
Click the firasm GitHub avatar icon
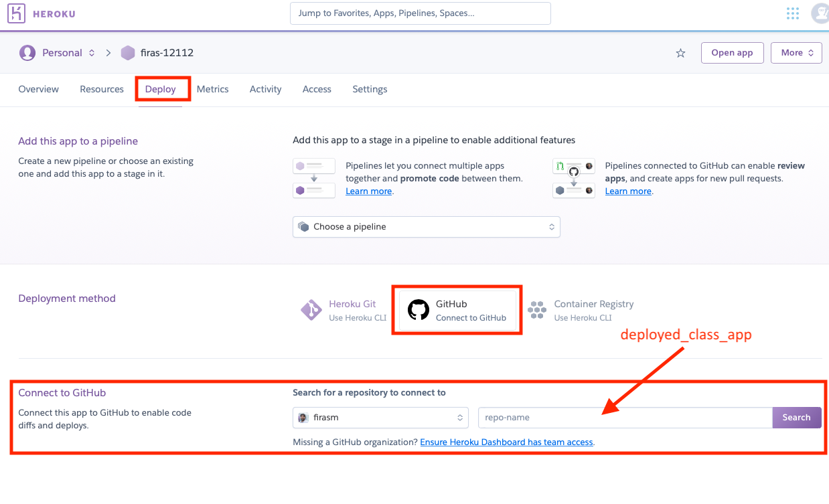(x=303, y=418)
